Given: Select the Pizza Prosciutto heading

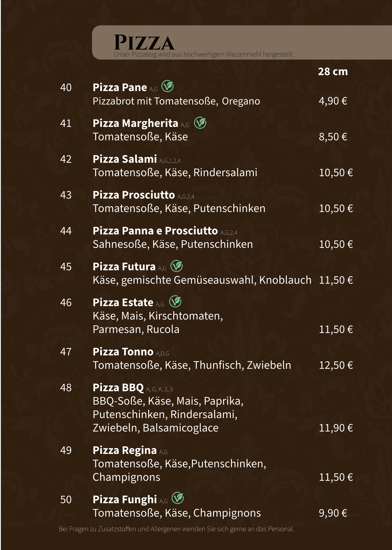Looking at the screenshot, I should pyautogui.click(x=134, y=195).
